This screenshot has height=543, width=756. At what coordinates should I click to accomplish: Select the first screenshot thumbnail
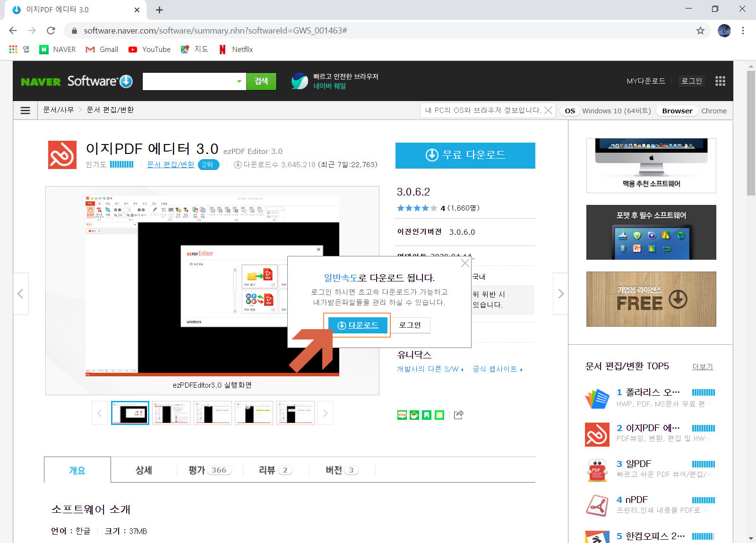pos(130,413)
